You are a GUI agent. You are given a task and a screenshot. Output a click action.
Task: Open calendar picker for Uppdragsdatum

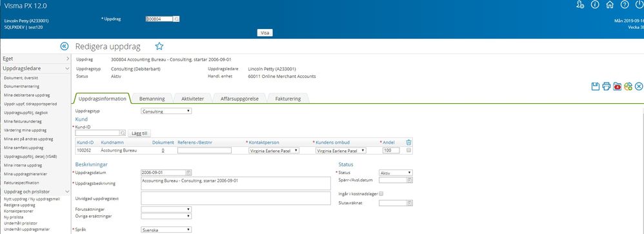[x=188, y=173]
